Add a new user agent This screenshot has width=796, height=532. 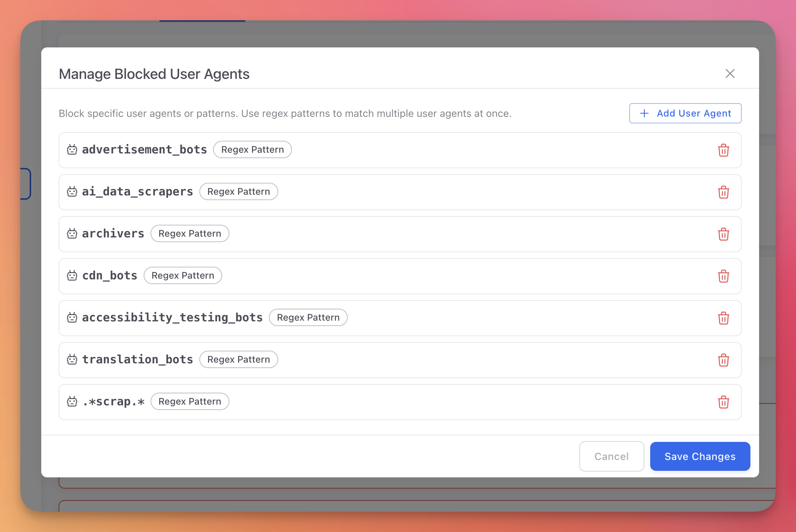click(x=685, y=113)
